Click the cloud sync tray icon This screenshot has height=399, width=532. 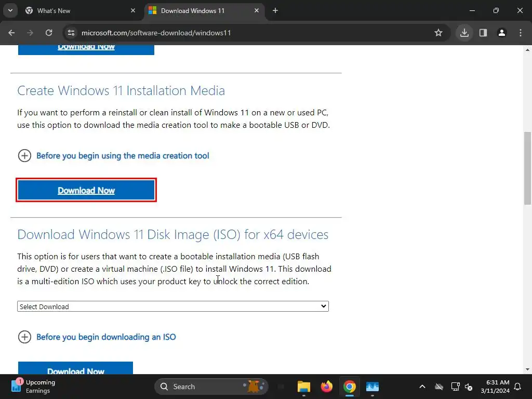coord(439,387)
